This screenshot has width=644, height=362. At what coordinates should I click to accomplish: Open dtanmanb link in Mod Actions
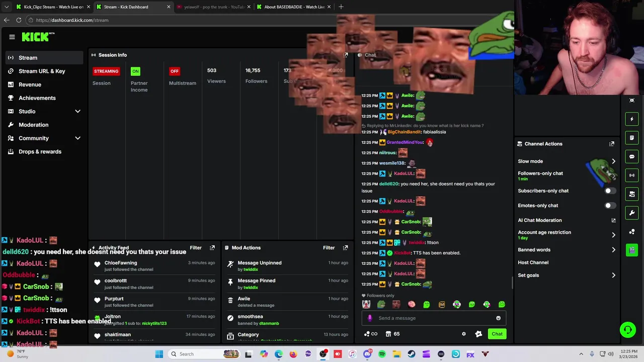coord(269,323)
